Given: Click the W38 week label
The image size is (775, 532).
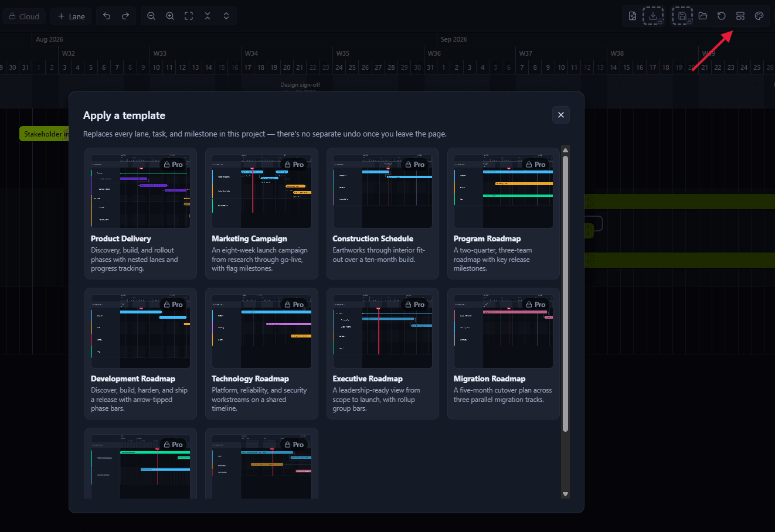Looking at the screenshot, I should pyautogui.click(x=617, y=53).
